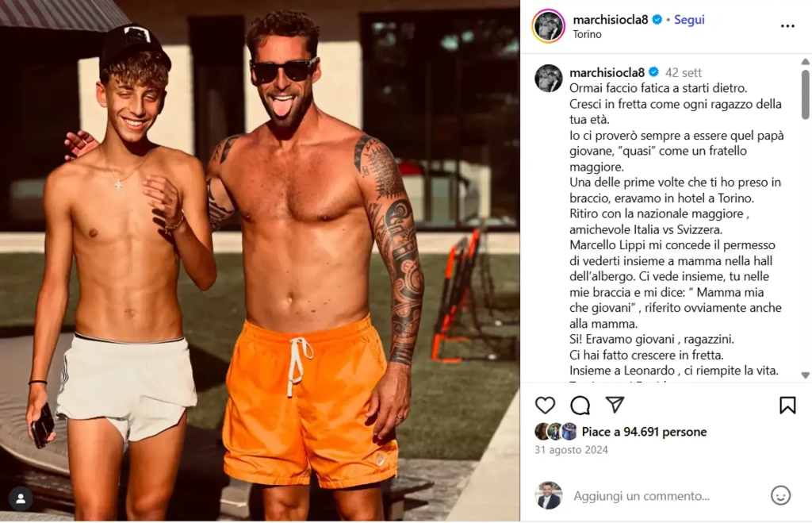Click the header profile story avatar
Viewport: 812px width, 523px height.
pos(549,26)
